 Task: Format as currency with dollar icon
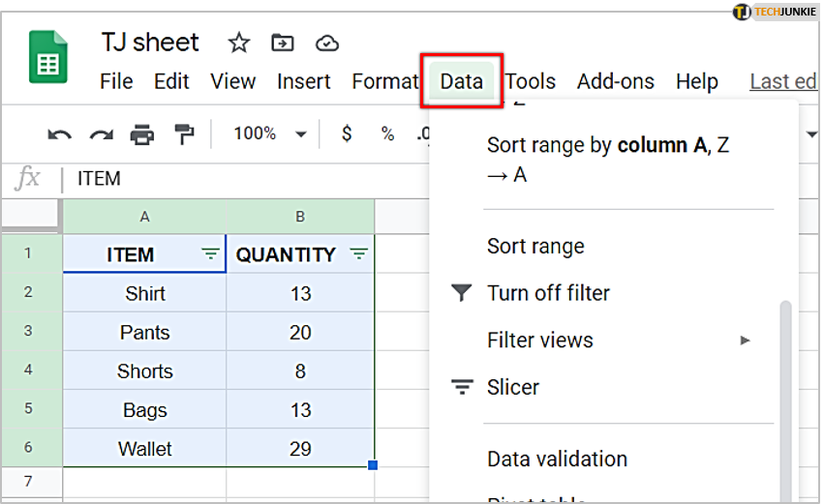click(x=347, y=133)
